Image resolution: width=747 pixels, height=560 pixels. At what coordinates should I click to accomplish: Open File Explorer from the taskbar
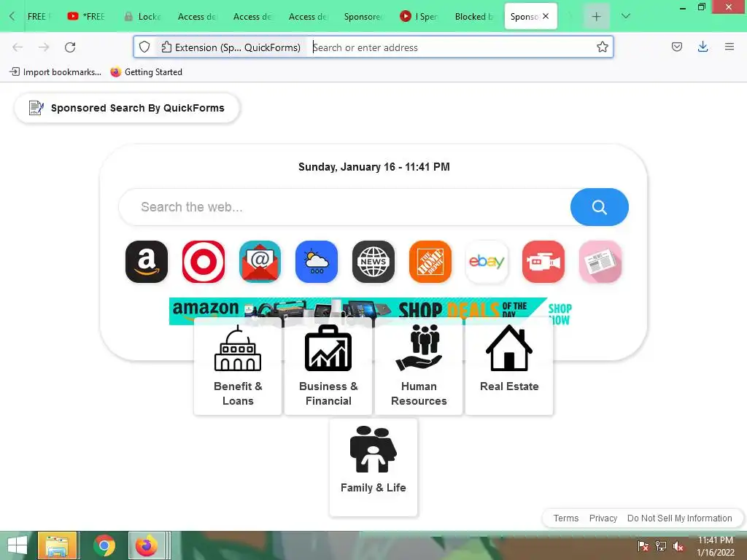pyautogui.click(x=57, y=545)
